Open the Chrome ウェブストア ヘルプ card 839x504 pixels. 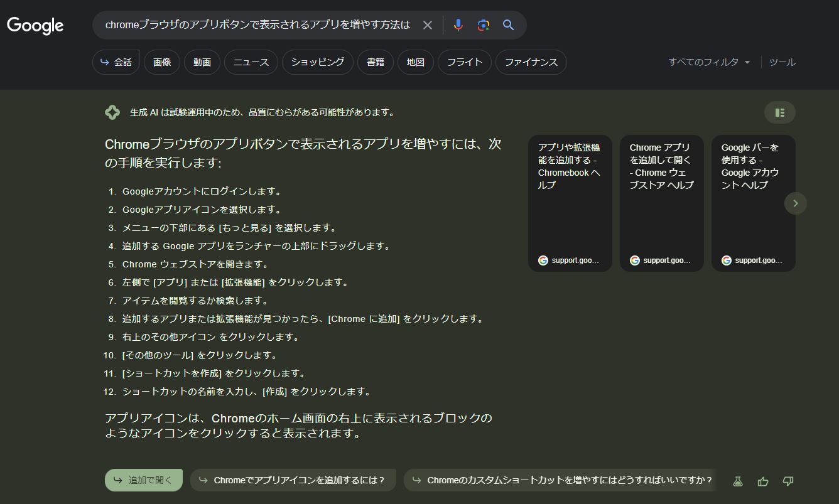click(661, 203)
